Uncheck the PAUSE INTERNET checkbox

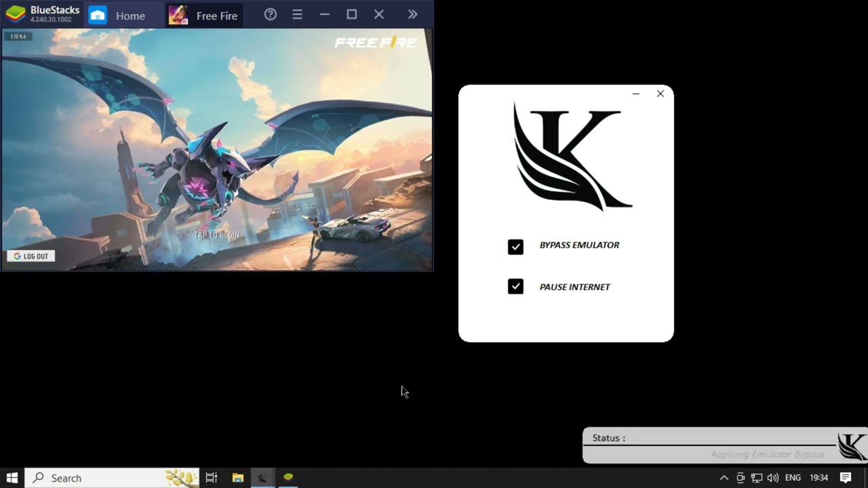click(515, 287)
